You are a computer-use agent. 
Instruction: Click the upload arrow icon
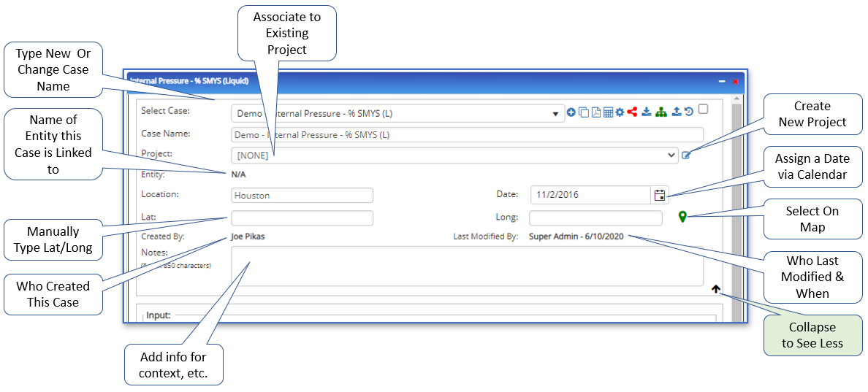pyautogui.click(x=676, y=112)
